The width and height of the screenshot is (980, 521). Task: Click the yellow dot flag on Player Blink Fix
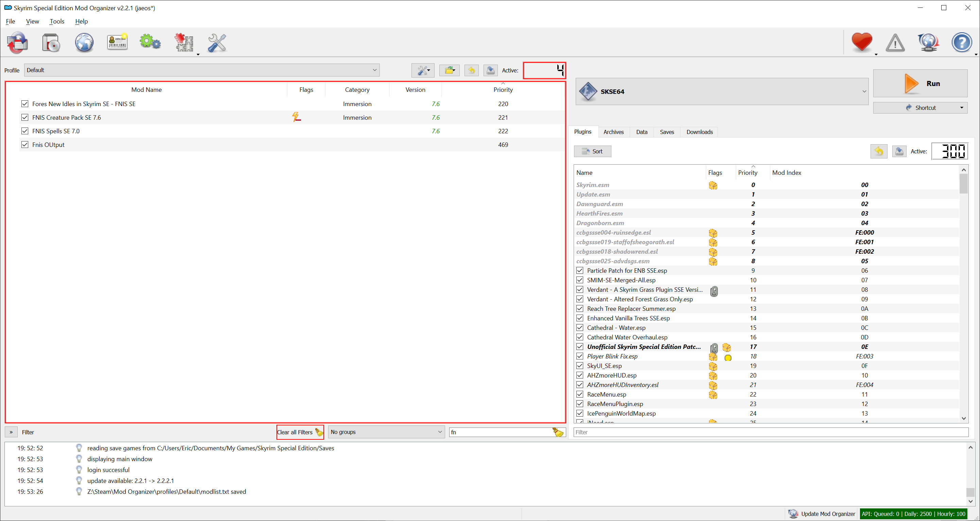point(728,358)
